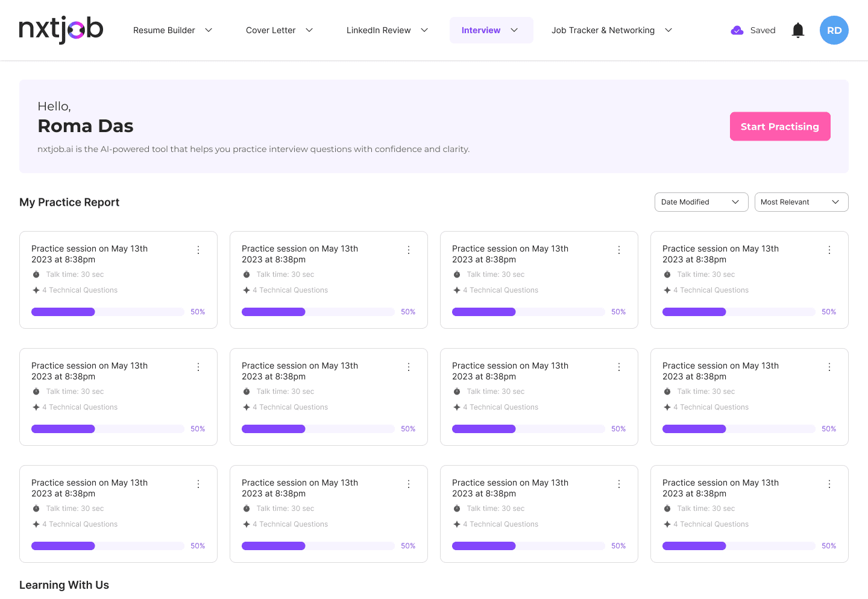Screen dimensions: 868x599
Task: Open three-dot menu on top-right practice card
Action: pyautogui.click(x=829, y=250)
